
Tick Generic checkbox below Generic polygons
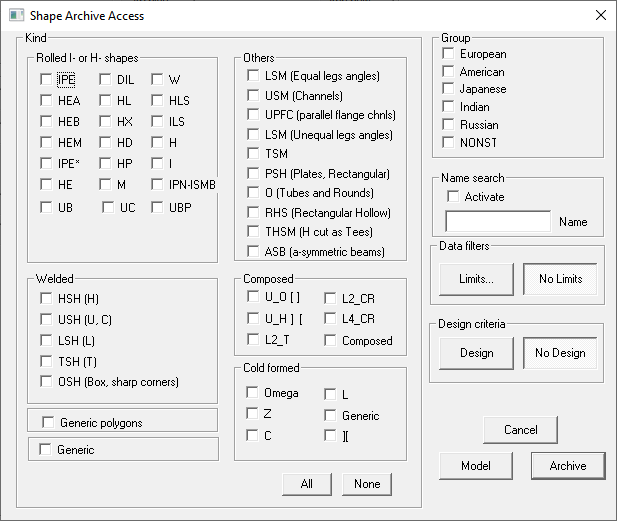coord(45,449)
